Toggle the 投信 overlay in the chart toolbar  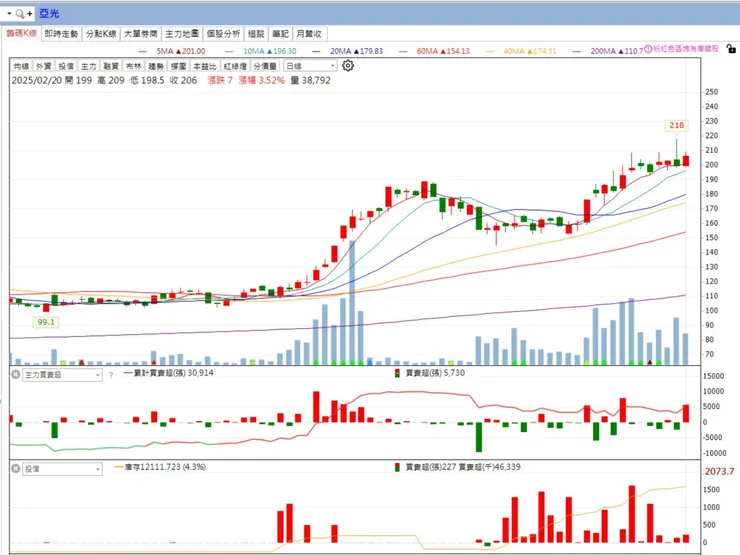tap(66, 66)
